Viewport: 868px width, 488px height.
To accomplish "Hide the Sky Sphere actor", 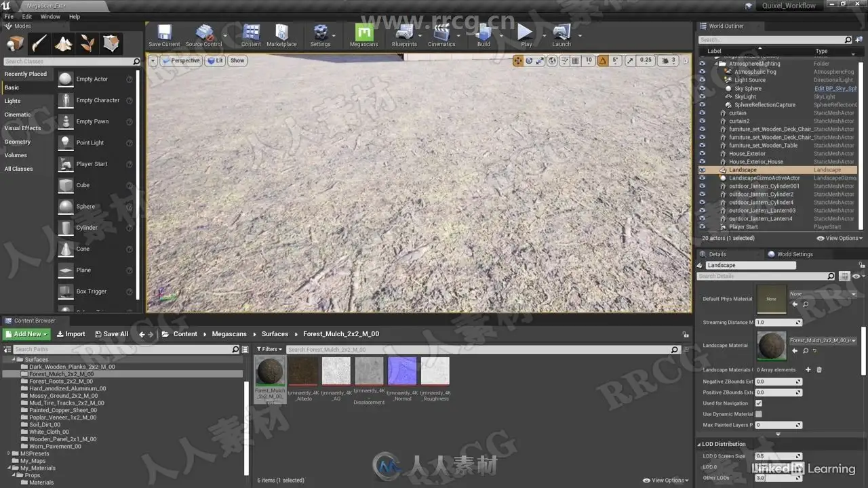I will coord(702,89).
